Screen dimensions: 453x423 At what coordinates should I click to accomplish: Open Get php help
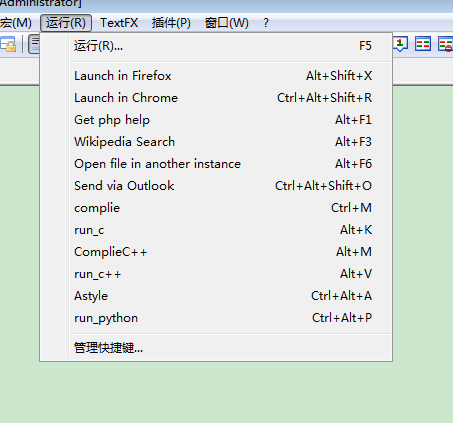click(x=216, y=120)
